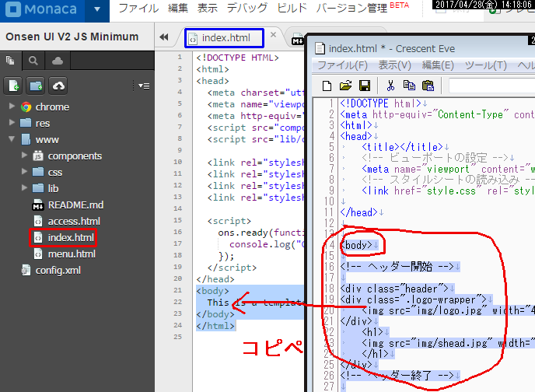Viewport: 535px width, 392px height.
Task: Open 編集(E) menu in Crescent Eve
Action: click(x=438, y=65)
